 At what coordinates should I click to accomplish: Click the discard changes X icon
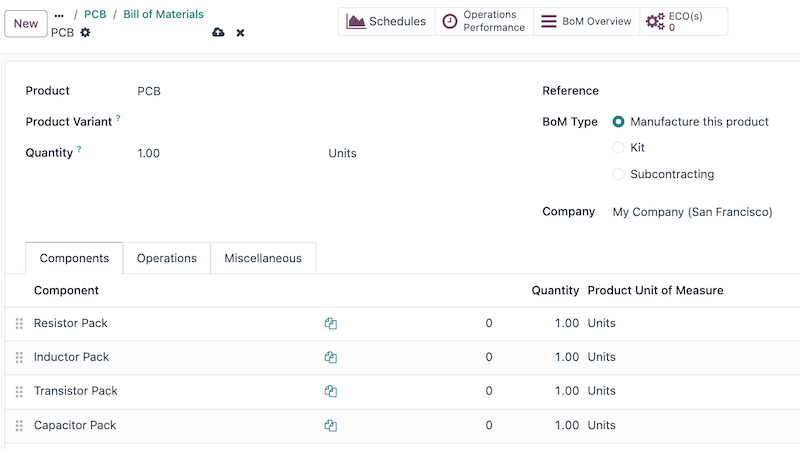[x=240, y=33]
